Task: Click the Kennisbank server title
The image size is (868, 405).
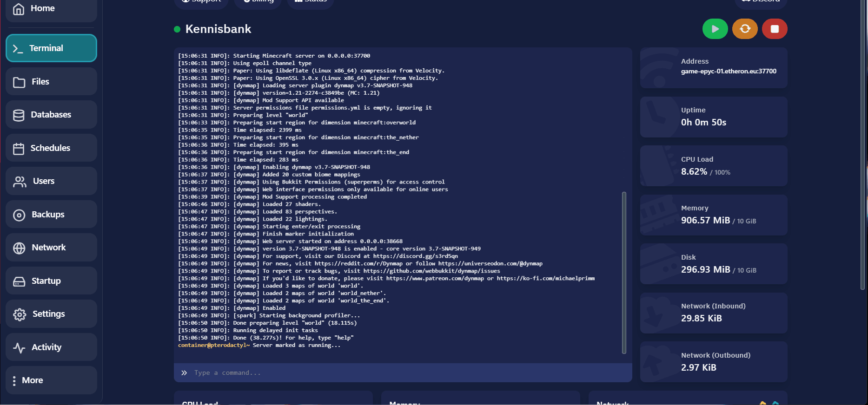Action: coord(218,29)
